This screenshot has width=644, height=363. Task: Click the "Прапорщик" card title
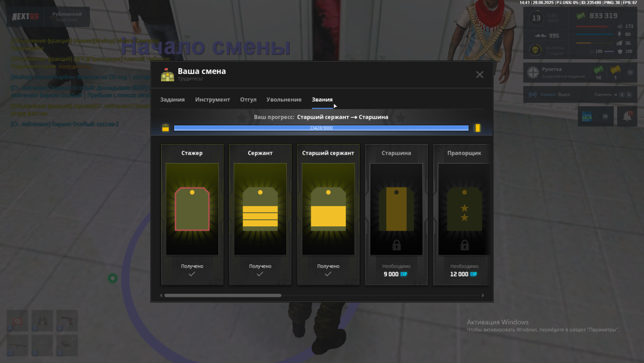464,153
